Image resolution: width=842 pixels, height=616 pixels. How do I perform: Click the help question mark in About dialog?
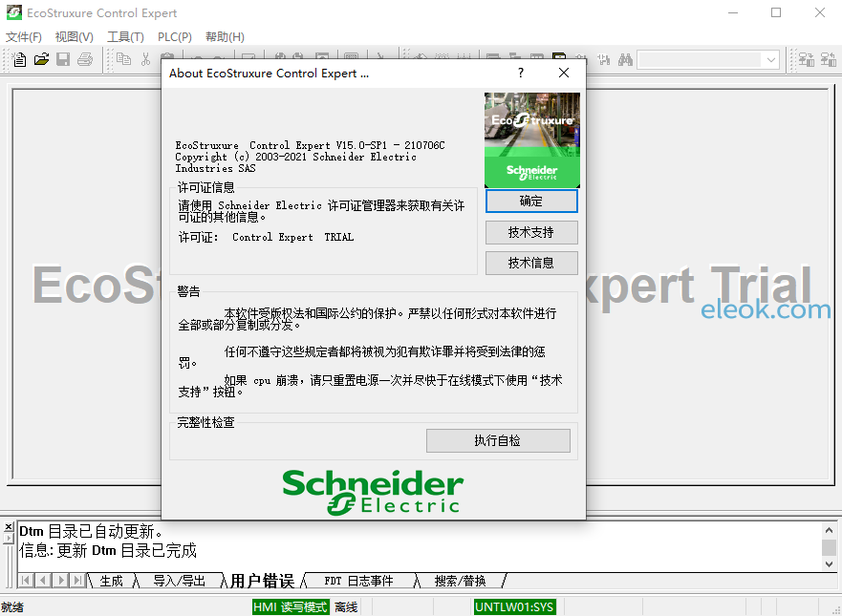(x=520, y=73)
